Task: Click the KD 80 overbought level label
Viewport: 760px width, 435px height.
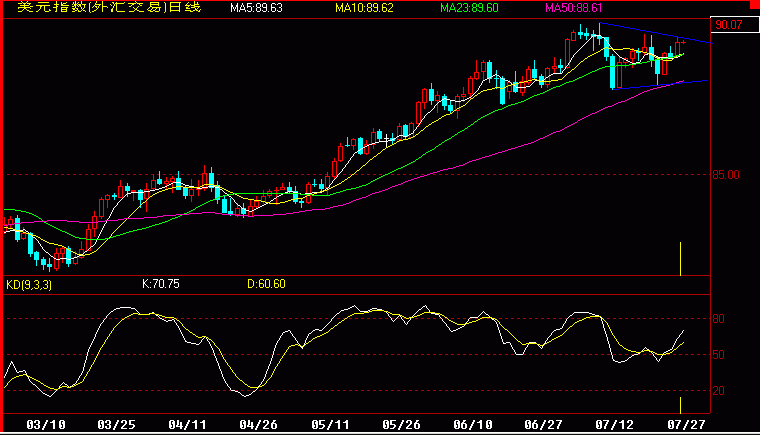Action: click(x=718, y=319)
